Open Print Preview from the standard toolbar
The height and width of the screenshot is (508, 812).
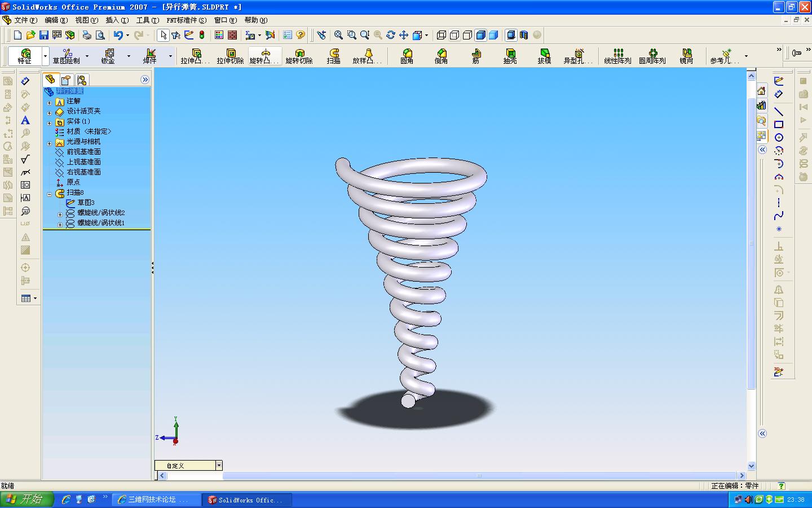100,35
